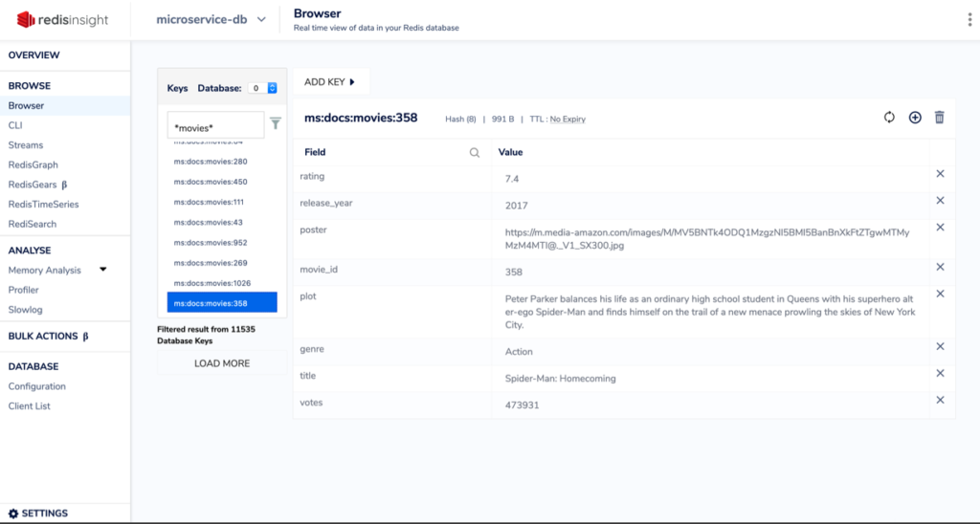This screenshot has height=524, width=980.
Task: Click the rating value 7.4
Action: pyautogui.click(x=512, y=179)
